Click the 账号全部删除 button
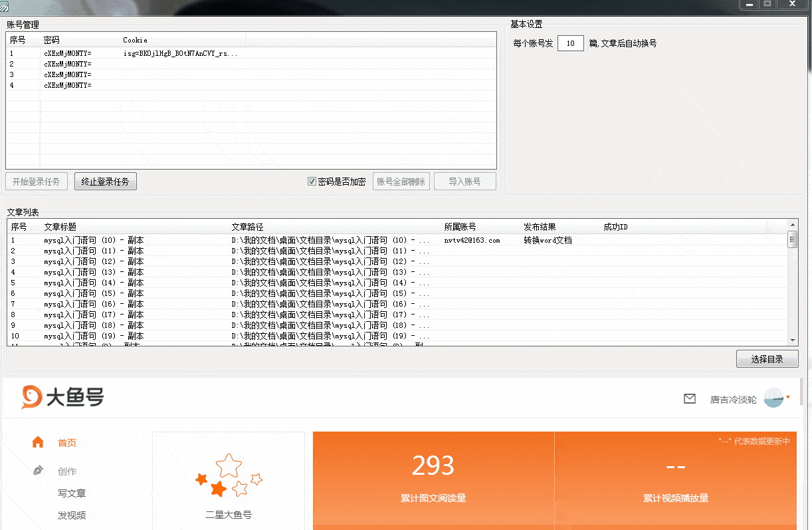 click(x=401, y=181)
